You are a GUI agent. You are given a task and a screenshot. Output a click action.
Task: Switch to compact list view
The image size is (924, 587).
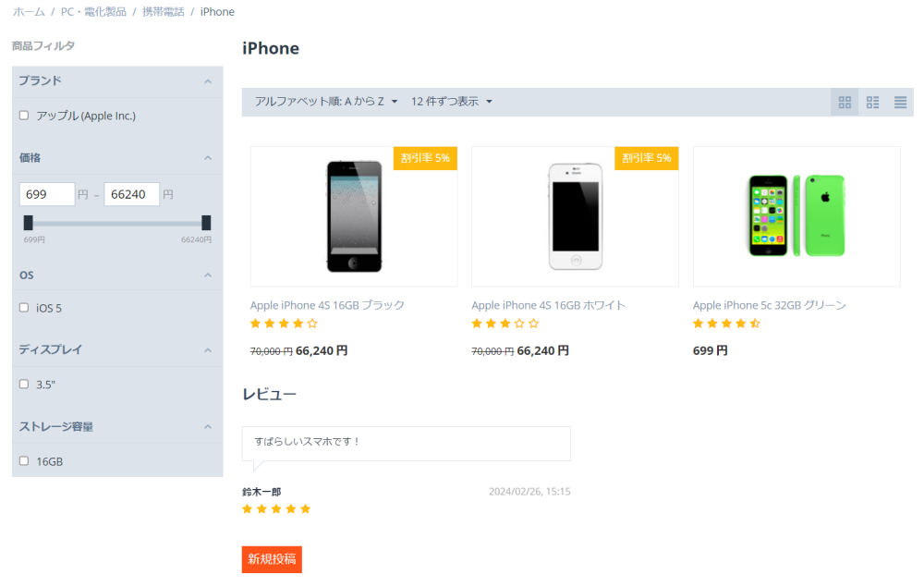[x=900, y=103]
